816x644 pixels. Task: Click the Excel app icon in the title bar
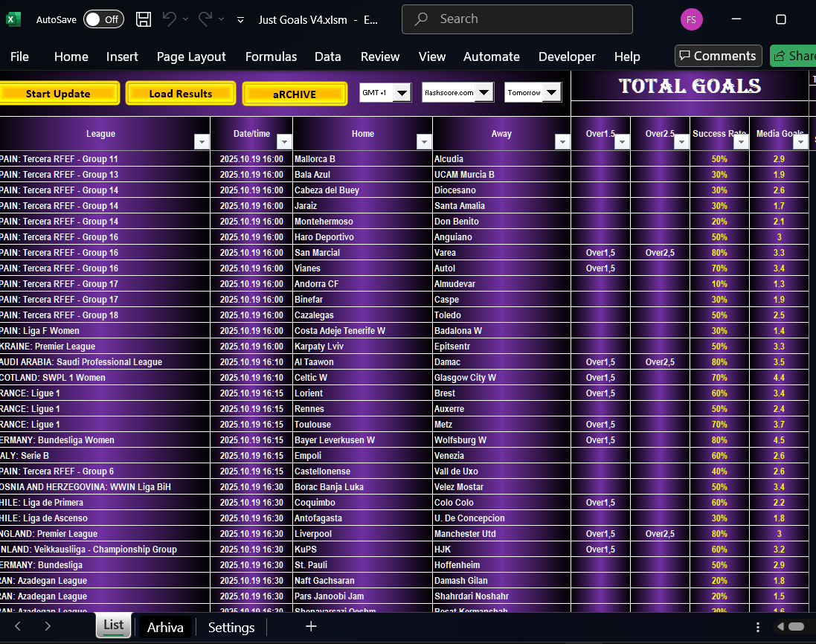(12, 19)
